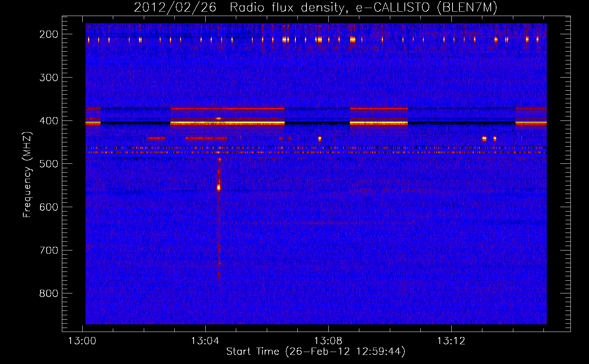Click the 13:08 time tick label

[328, 341]
